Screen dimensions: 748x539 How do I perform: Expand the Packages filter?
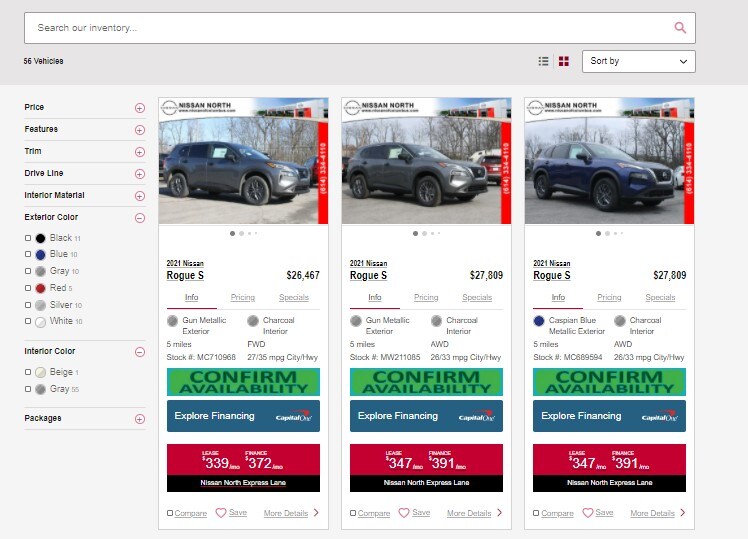click(x=140, y=419)
